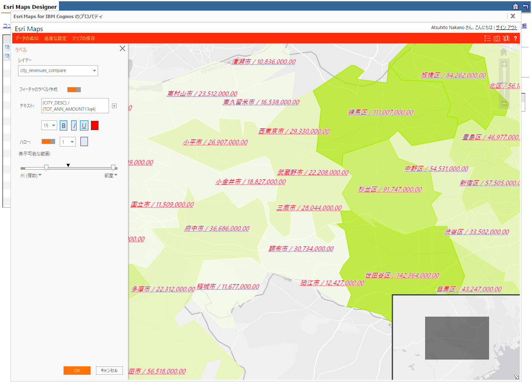Open the データの追加 menu
This screenshot has width=532, height=392.
[x=27, y=38]
